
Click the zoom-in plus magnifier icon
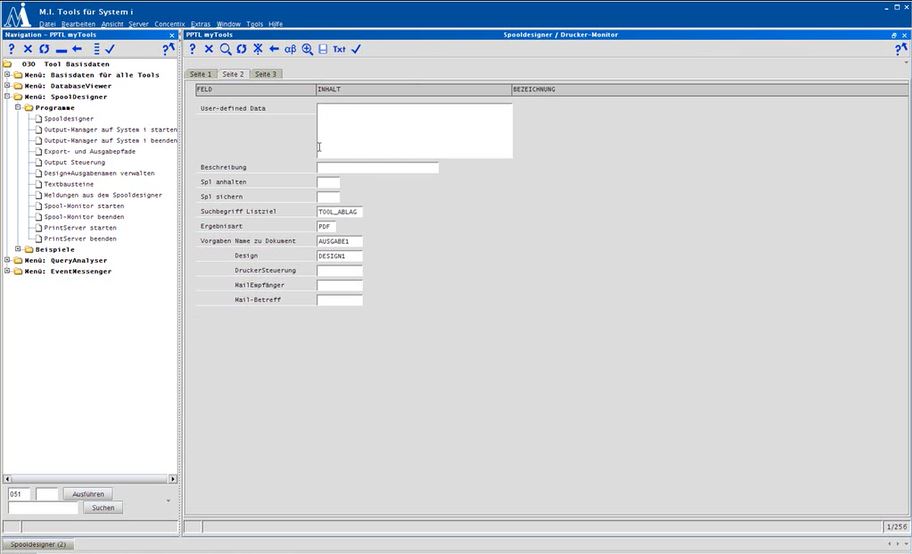[x=307, y=49]
